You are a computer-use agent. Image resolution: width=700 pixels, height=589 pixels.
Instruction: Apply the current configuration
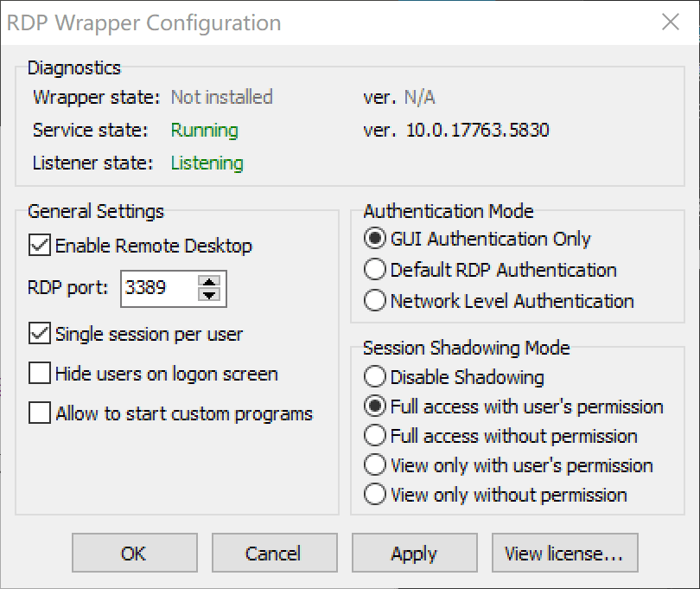coord(414,553)
